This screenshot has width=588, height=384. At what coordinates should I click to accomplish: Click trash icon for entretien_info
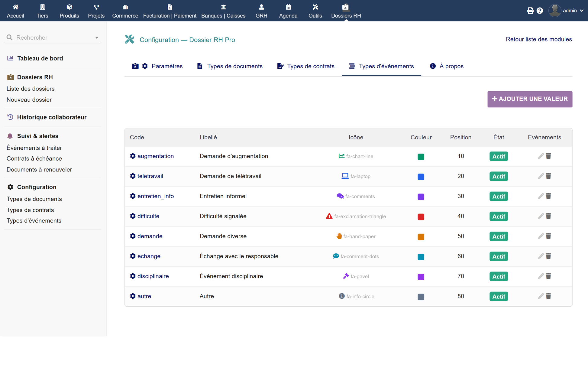tap(548, 196)
